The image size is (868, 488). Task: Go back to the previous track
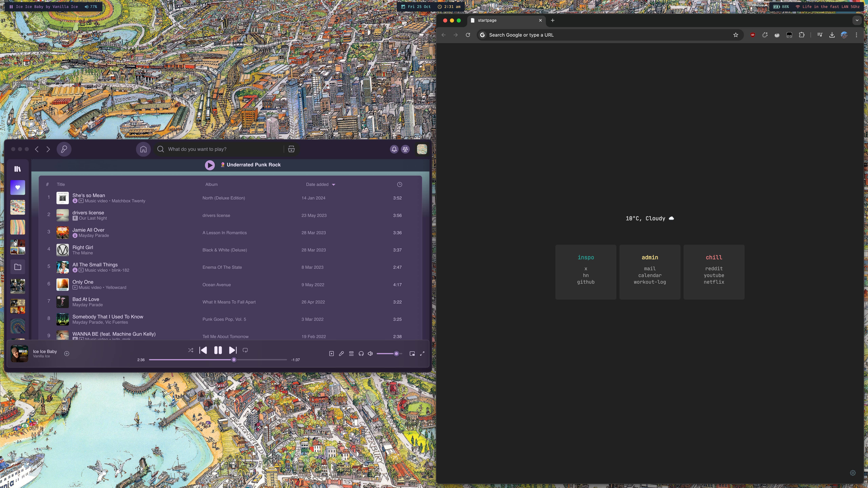click(203, 350)
